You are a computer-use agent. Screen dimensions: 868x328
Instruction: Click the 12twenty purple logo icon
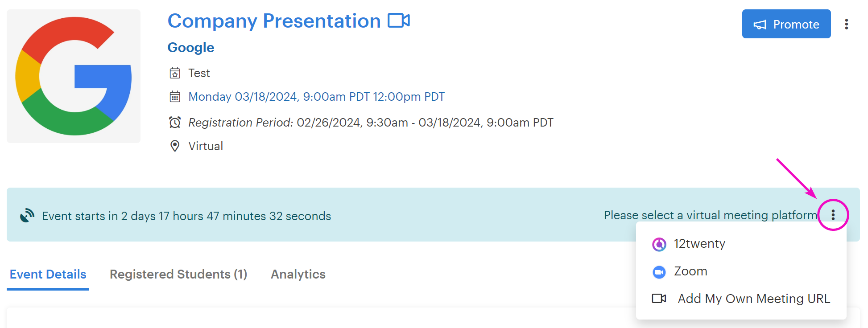point(659,244)
